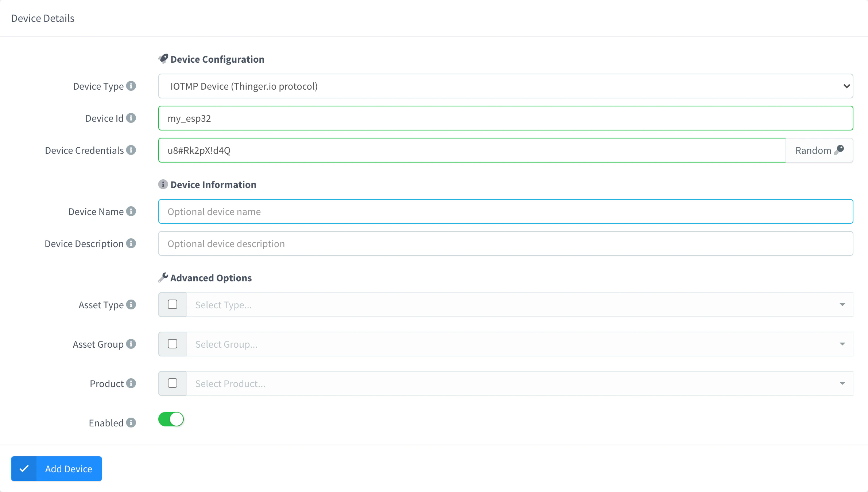
Task: Tick the Product checkbox
Action: point(173,383)
